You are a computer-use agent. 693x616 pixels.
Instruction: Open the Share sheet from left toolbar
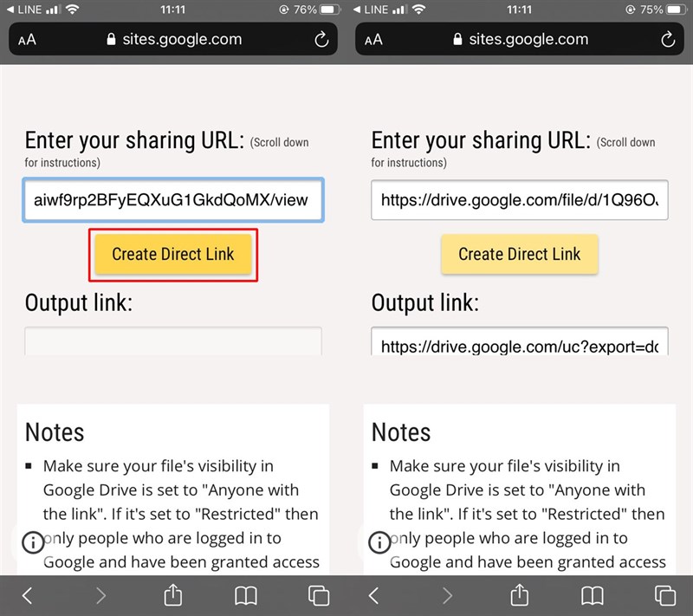(x=172, y=596)
